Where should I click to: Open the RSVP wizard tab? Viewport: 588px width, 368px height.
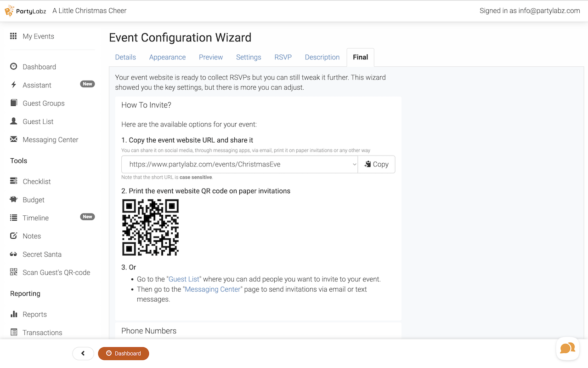[x=283, y=57]
